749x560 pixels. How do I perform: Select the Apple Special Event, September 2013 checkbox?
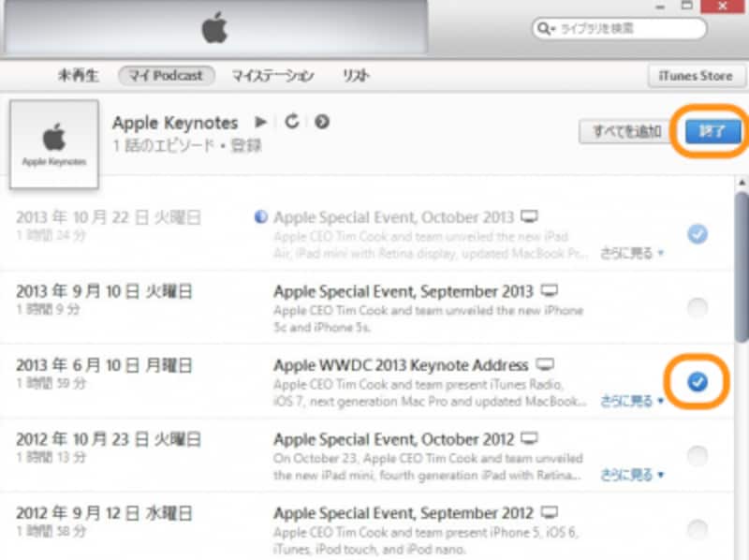pyautogui.click(x=698, y=307)
